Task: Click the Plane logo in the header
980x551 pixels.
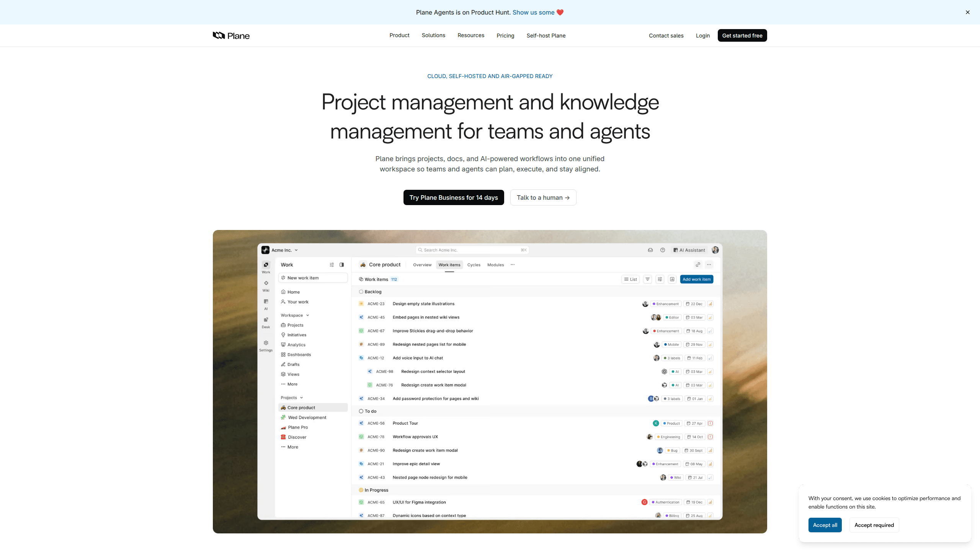Action: [x=231, y=36]
